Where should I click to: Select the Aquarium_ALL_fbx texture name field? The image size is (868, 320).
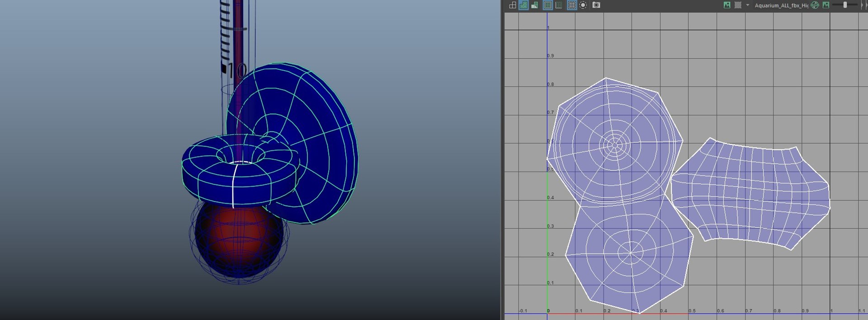pos(781,5)
